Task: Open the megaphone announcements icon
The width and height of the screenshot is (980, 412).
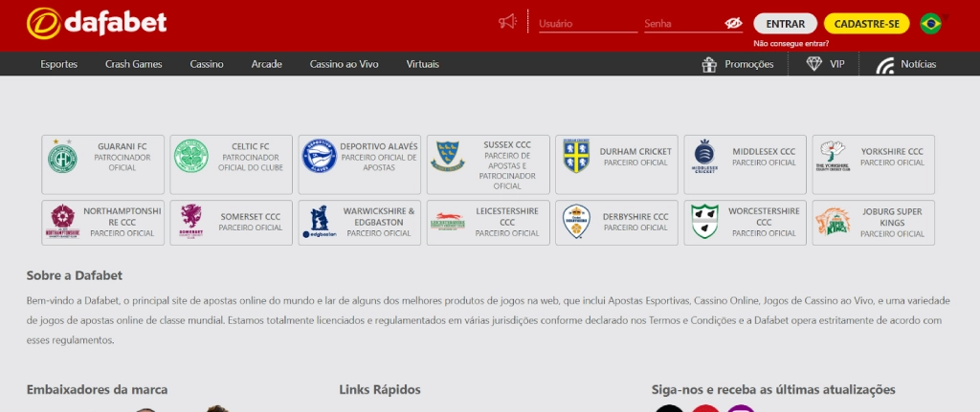Action: 507,22
